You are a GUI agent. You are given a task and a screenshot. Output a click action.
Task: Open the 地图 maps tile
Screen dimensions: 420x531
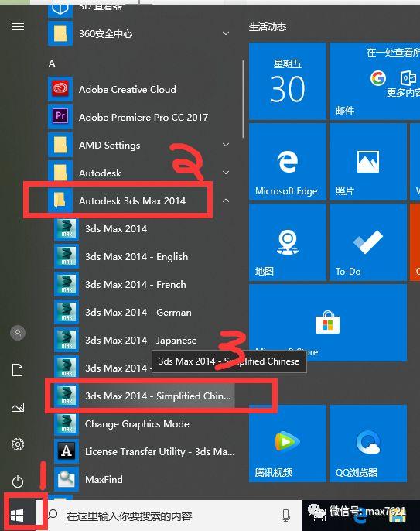287,242
